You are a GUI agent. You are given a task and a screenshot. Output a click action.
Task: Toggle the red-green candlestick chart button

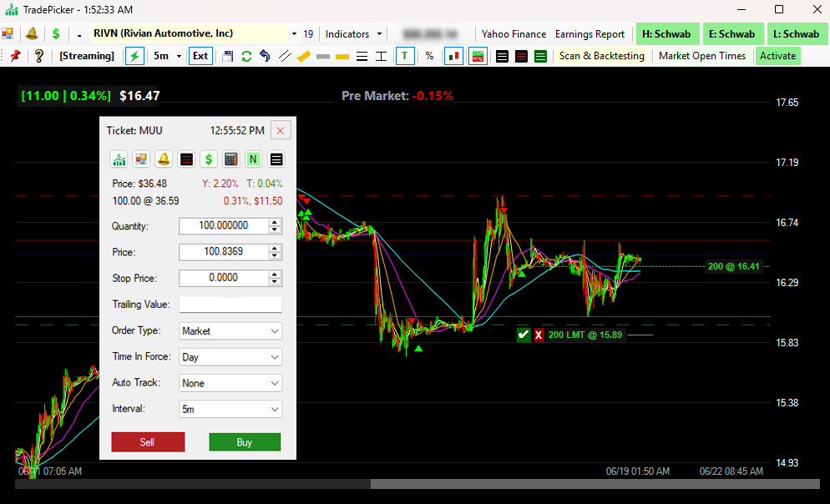pyautogui.click(x=453, y=56)
